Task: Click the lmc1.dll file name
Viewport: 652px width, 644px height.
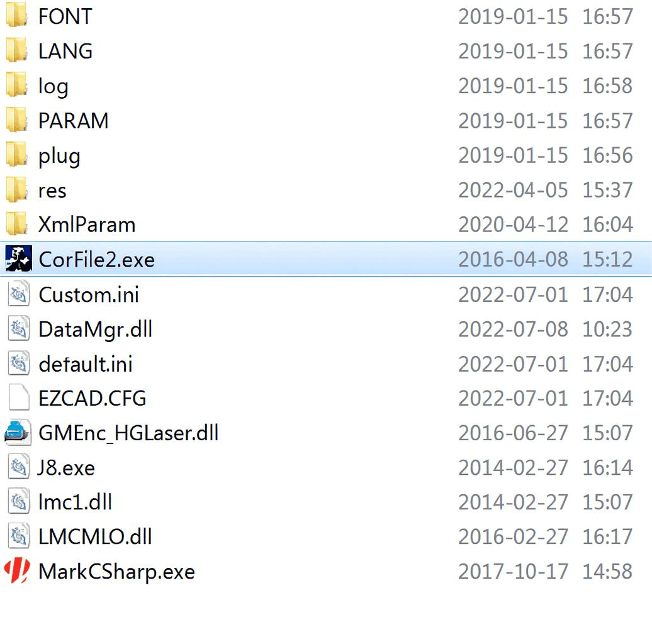Action: click(x=75, y=502)
